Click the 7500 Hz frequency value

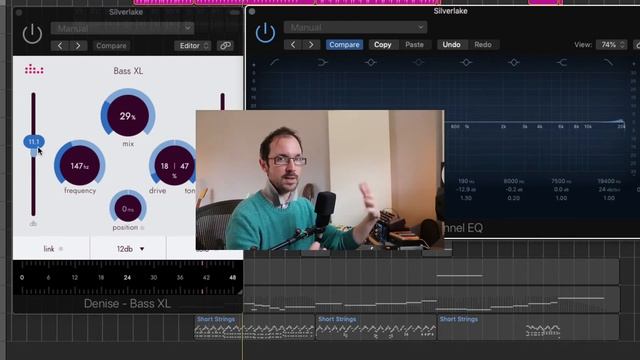(561, 181)
